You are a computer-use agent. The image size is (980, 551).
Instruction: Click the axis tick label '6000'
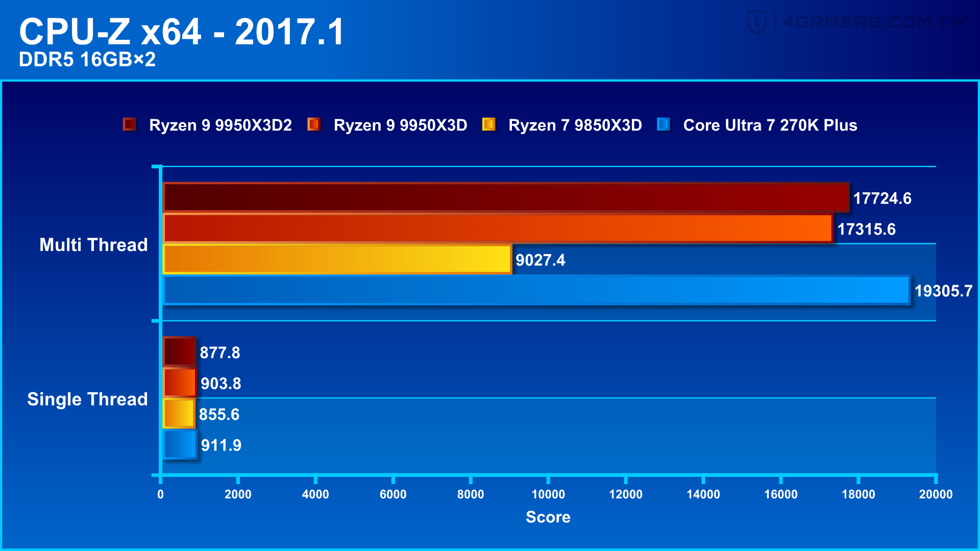[393, 494]
